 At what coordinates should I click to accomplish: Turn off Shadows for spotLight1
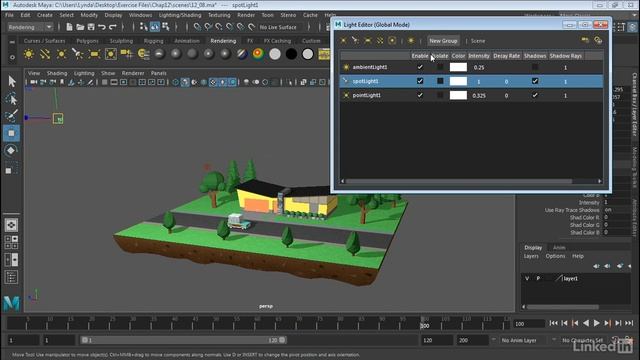(x=535, y=81)
